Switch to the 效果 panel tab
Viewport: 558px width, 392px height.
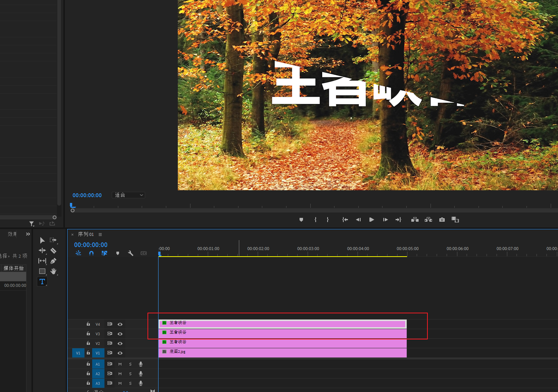click(12, 234)
